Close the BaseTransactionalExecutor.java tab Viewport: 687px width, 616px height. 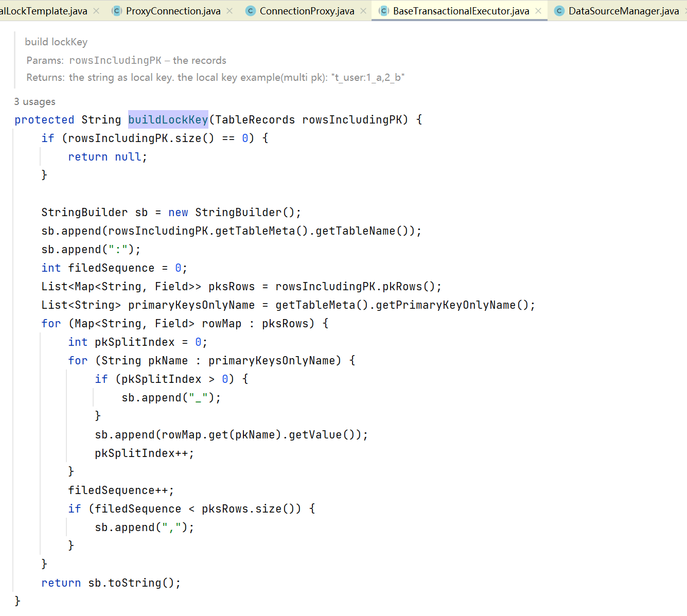538,11
